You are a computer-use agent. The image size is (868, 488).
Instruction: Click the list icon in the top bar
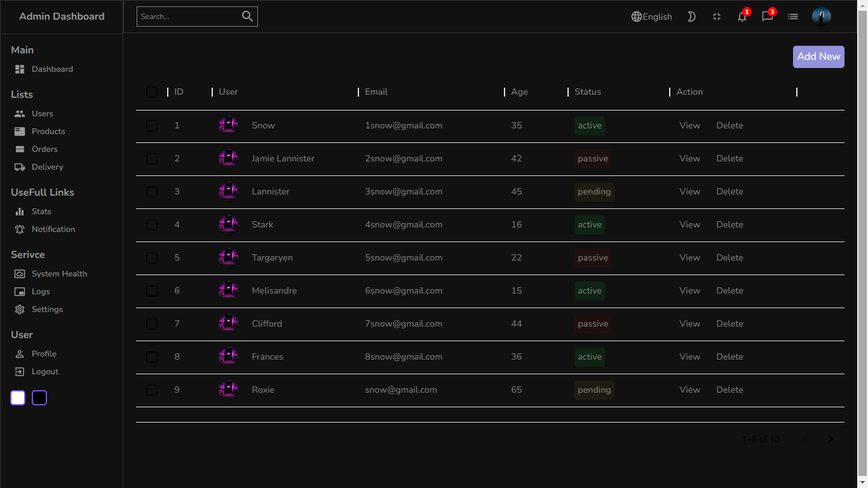(x=793, y=17)
